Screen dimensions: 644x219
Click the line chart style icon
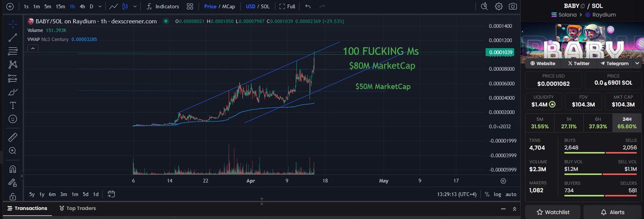pos(113,6)
